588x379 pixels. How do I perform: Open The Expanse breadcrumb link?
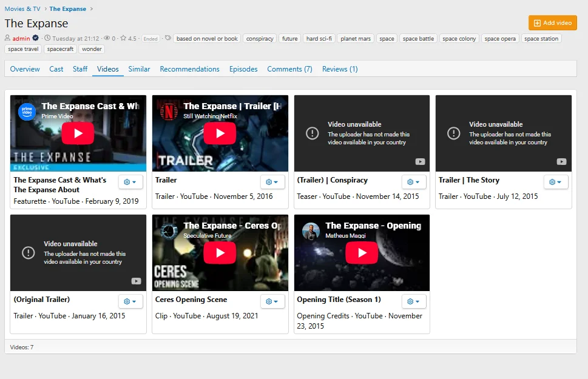(x=67, y=8)
